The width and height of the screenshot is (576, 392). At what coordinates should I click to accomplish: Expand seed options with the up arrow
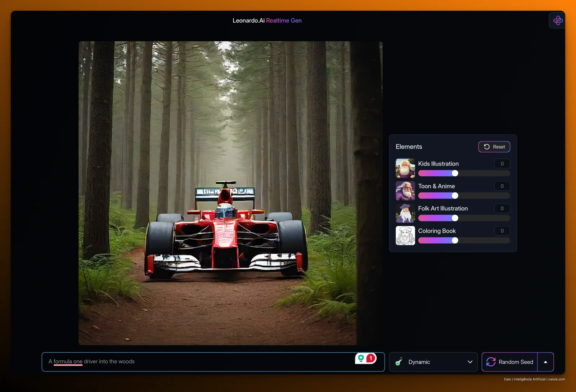click(x=545, y=362)
